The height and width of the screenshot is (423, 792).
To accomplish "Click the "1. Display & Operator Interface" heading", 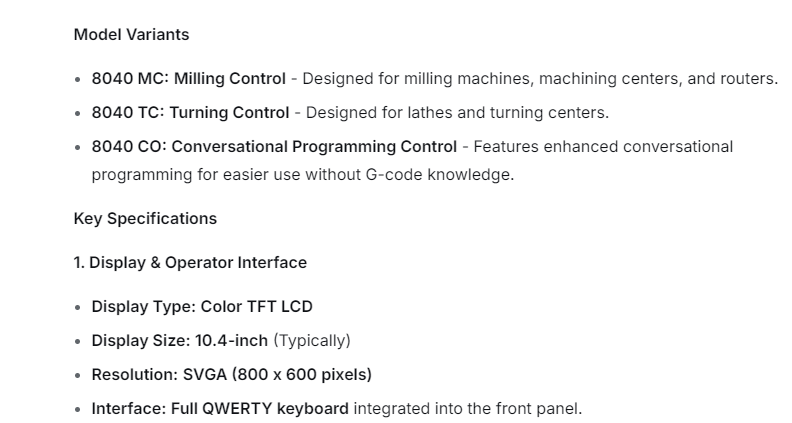I will [x=190, y=262].
